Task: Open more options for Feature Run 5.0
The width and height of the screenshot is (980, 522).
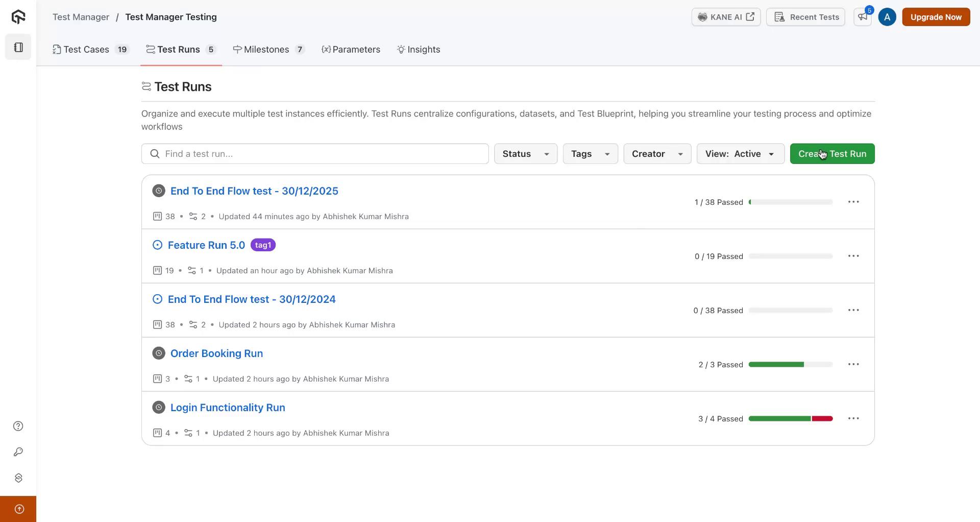Action: click(x=853, y=256)
